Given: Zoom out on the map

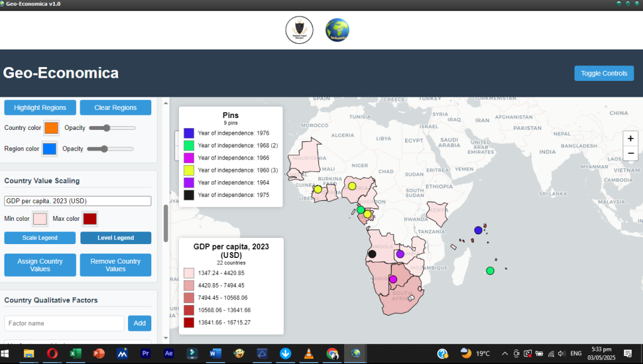Looking at the screenshot, I should coord(630,153).
